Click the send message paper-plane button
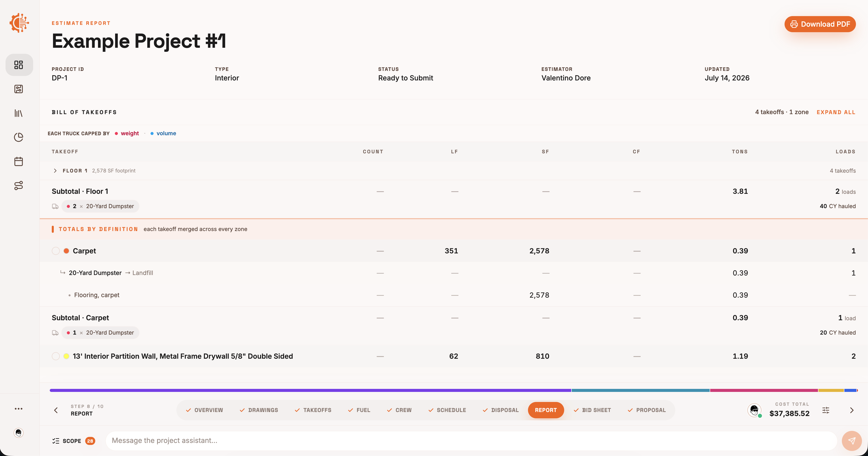This screenshot has height=456, width=868. click(851, 441)
